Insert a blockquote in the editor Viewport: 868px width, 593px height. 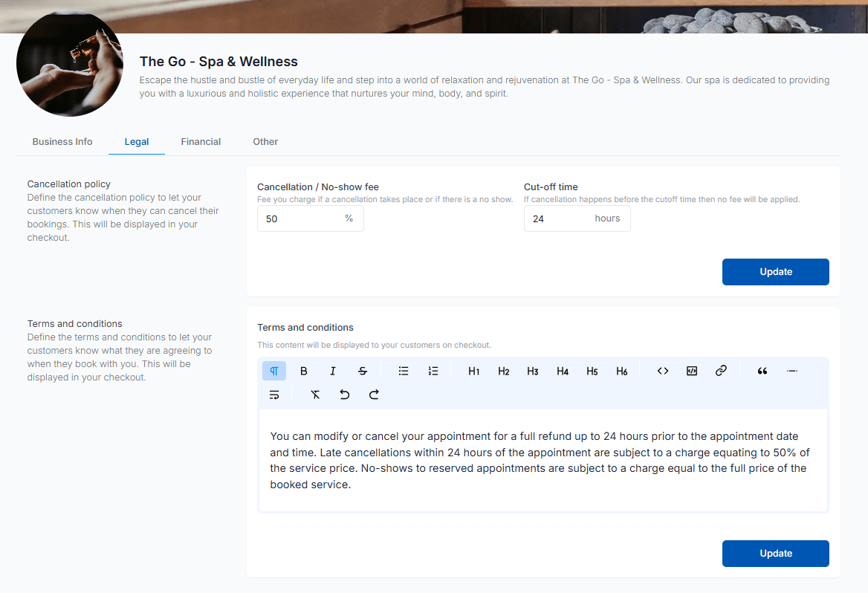pos(762,370)
